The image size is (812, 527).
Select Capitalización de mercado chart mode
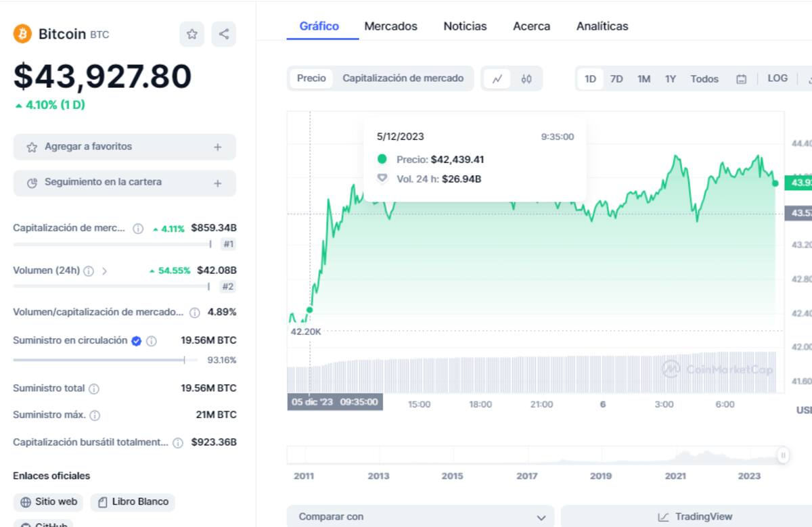[403, 78]
